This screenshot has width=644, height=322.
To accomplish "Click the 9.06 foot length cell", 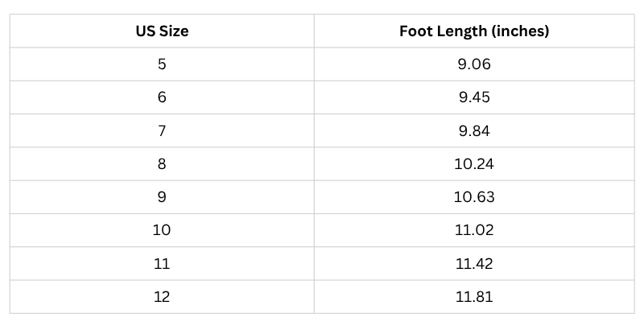I will (474, 64).
